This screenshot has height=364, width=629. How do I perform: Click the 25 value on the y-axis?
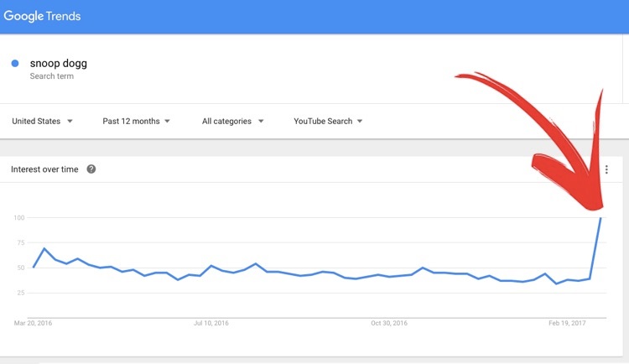[x=21, y=293]
